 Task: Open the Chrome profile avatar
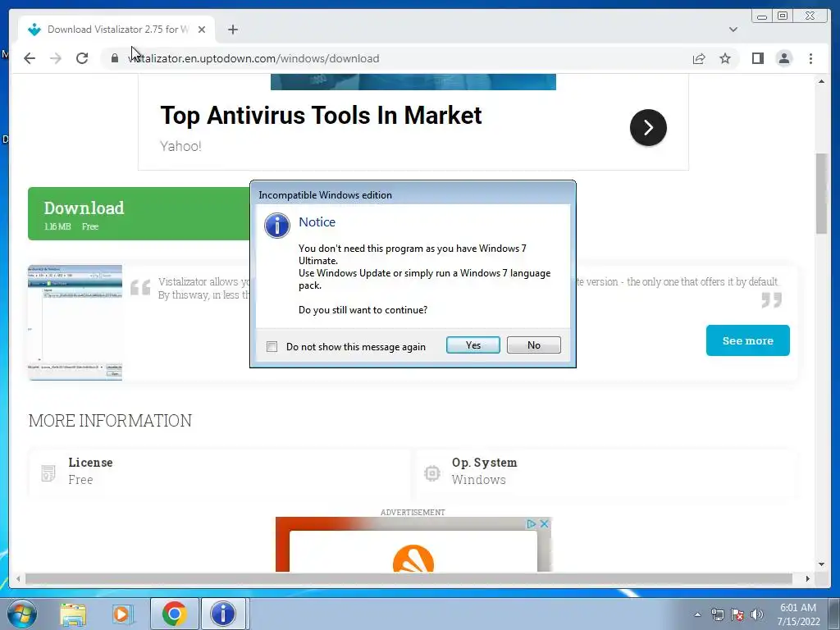[x=783, y=58]
